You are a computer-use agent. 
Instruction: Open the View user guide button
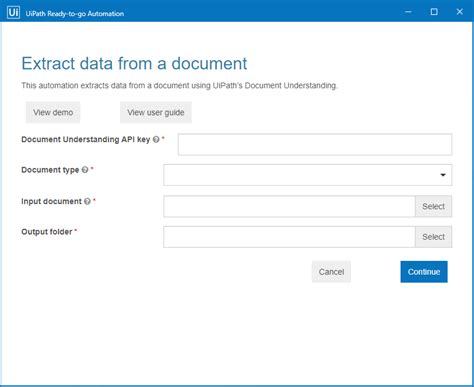(156, 112)
